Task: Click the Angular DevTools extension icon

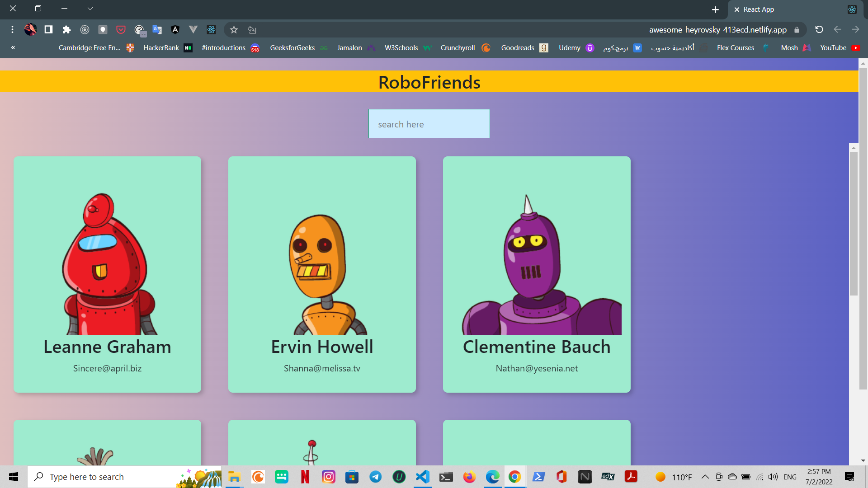Action: (175, 30)
